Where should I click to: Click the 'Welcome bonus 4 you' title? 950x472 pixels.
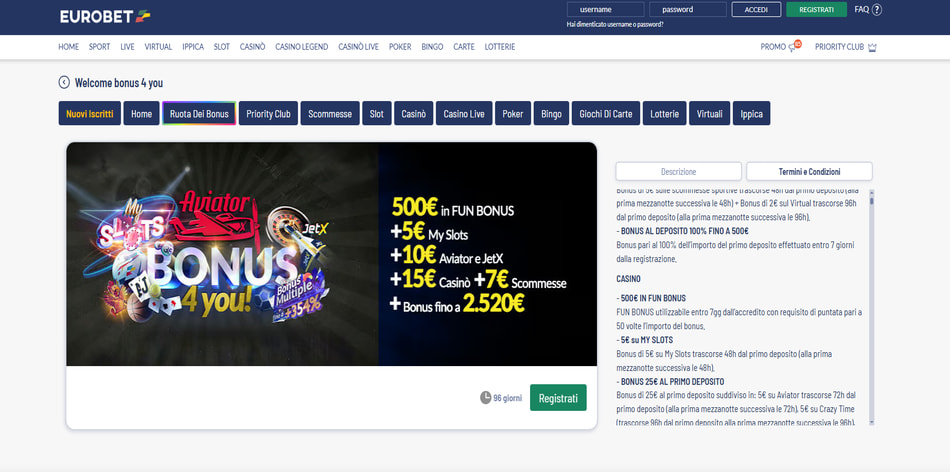pyautogui.click(x=119, y=83)
